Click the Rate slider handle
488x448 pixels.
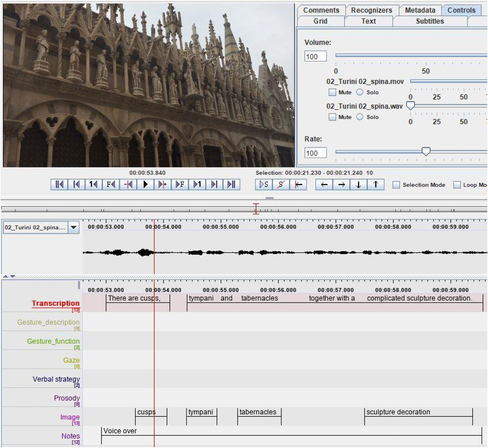(426, 151)
